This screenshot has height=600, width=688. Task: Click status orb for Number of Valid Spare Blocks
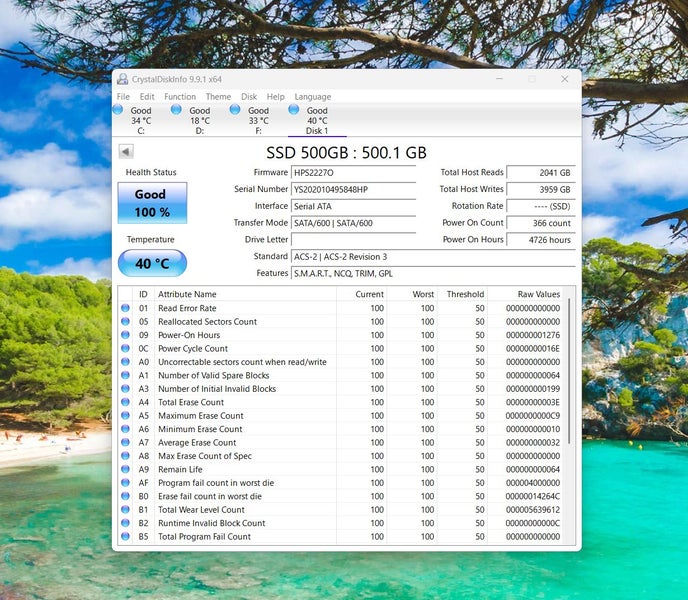point(125,375)
